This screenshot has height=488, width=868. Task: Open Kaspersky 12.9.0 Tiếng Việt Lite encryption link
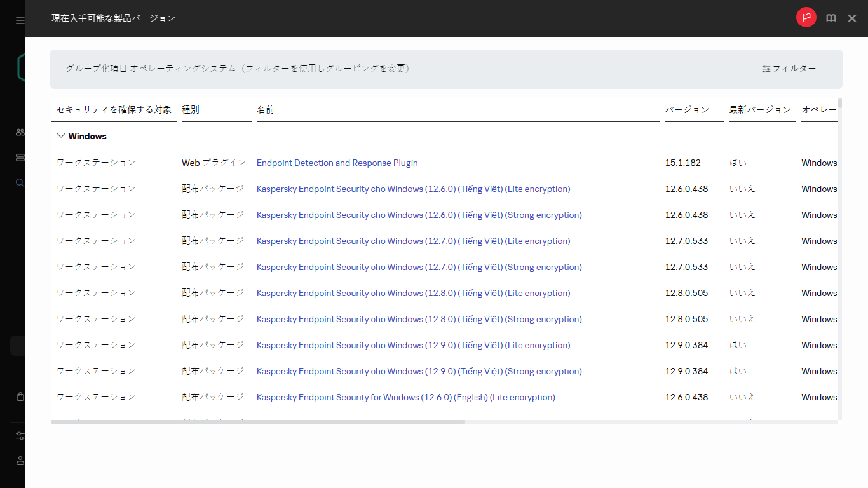coord(413,345)
